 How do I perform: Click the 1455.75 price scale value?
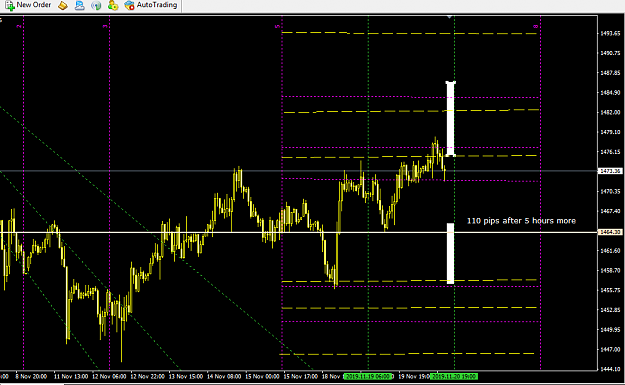[611, 290]
